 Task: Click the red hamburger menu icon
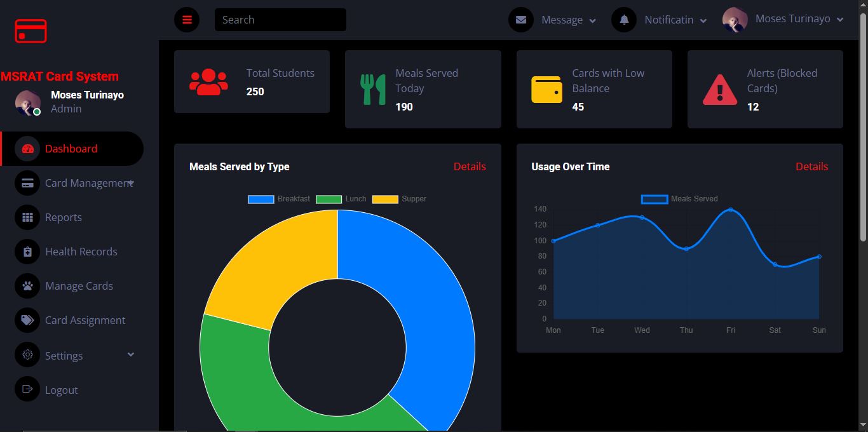pyautogui.click(x=187, y=20)
